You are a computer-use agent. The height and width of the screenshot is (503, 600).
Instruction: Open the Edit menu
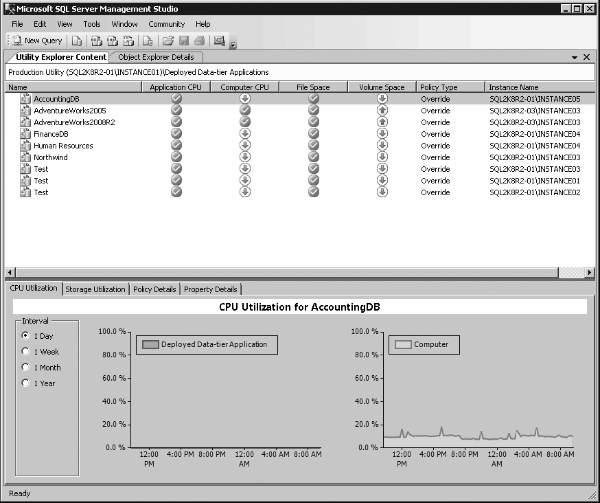pos(39,24)
